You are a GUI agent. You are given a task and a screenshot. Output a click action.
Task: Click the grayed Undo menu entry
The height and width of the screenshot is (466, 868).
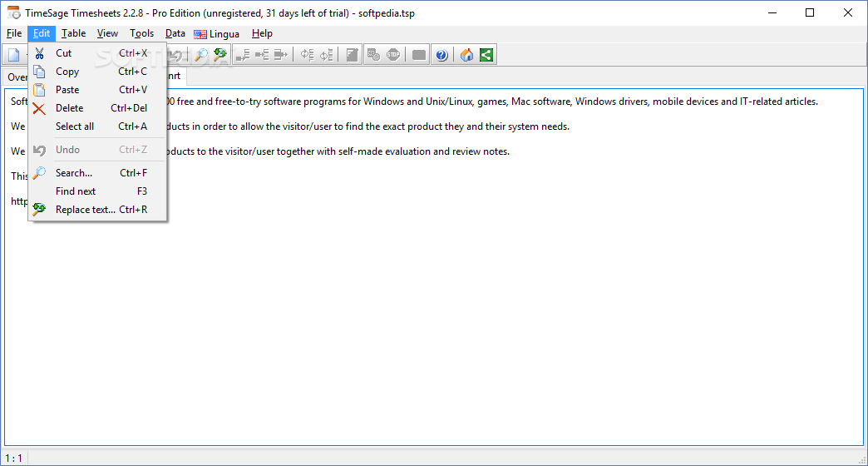(x=97, y=150)
